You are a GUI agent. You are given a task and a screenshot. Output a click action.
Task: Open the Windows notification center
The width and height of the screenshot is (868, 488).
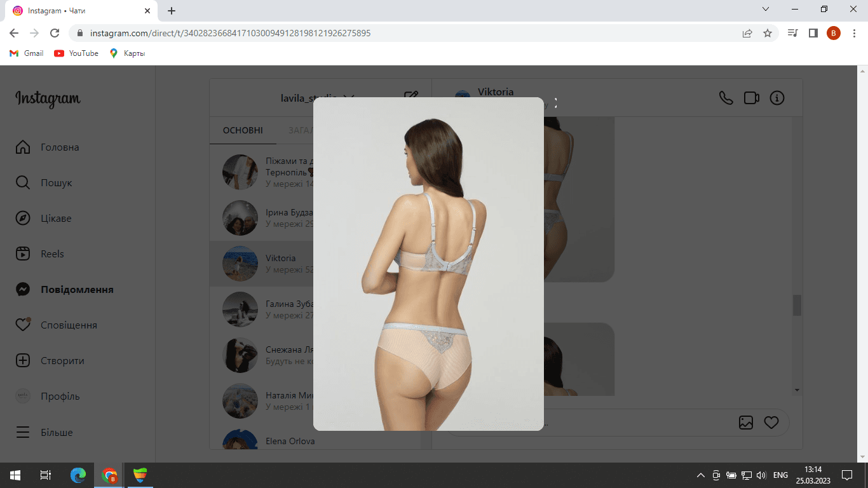coord(847,475)
